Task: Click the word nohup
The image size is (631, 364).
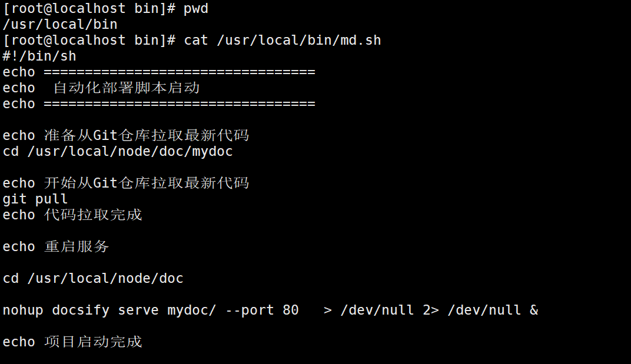Action: (23, 310)
